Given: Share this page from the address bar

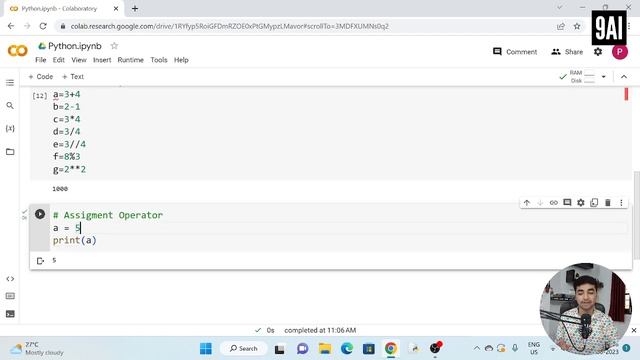Looking at the screenshot, I should coord(561,26).
